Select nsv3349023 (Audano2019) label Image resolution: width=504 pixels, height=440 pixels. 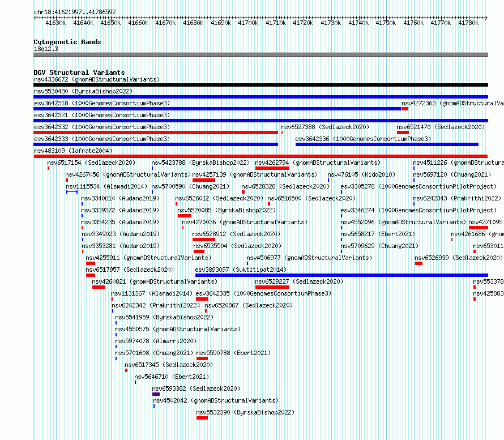(x=121, y=234)
